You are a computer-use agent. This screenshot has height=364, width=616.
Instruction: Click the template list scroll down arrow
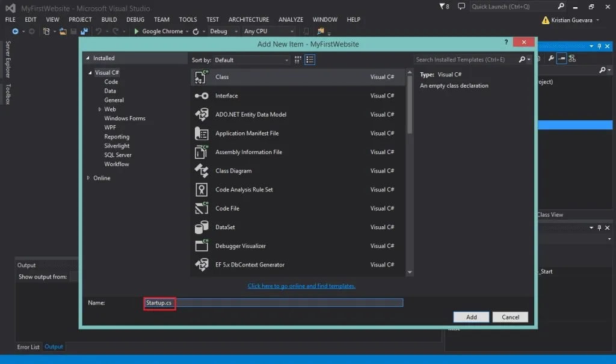410,272
